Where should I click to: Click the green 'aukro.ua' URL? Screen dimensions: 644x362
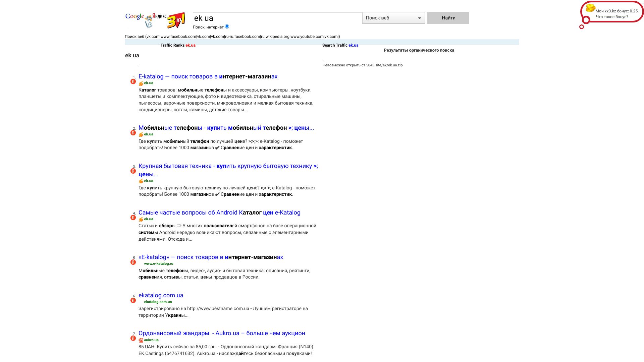(x=151, y=340)
